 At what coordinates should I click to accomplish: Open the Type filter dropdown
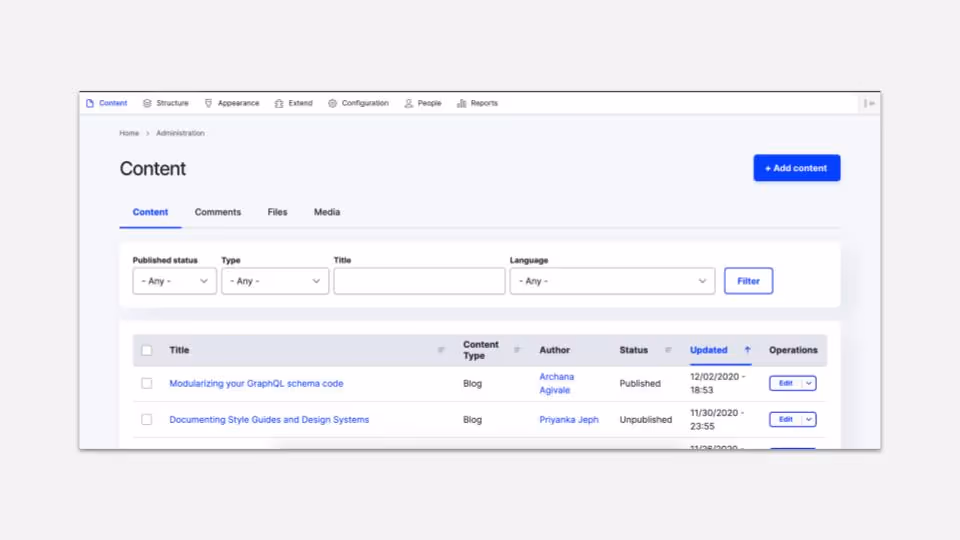coord(275,281)
